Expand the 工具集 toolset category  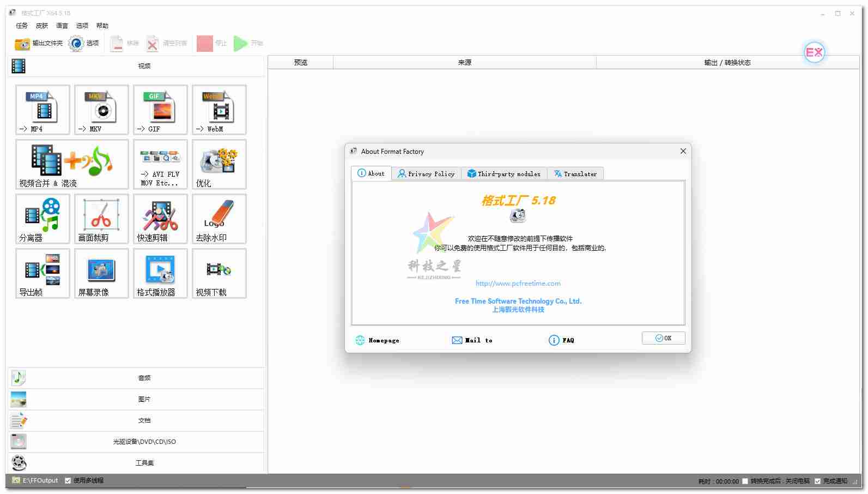coord(136,463)
